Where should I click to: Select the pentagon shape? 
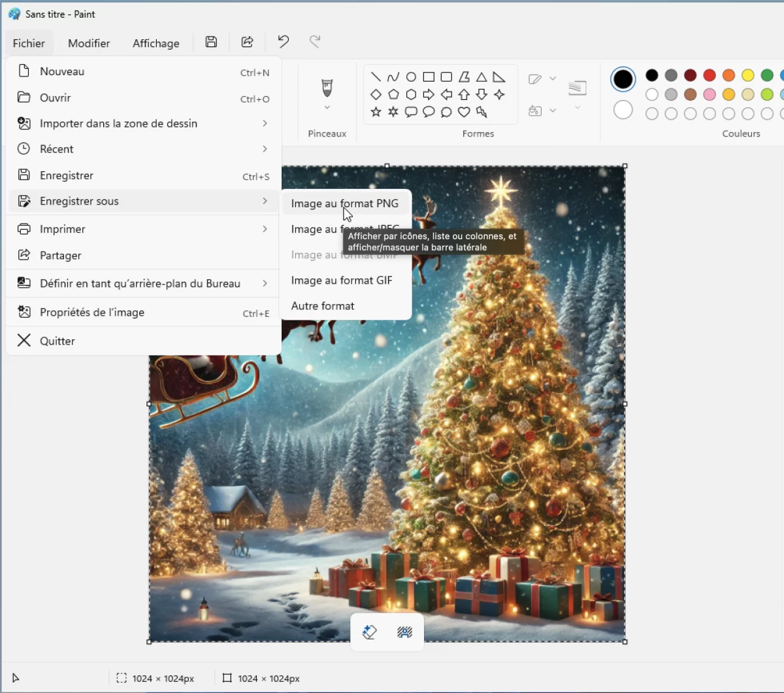pyautogui.click(x=393, y=94)
